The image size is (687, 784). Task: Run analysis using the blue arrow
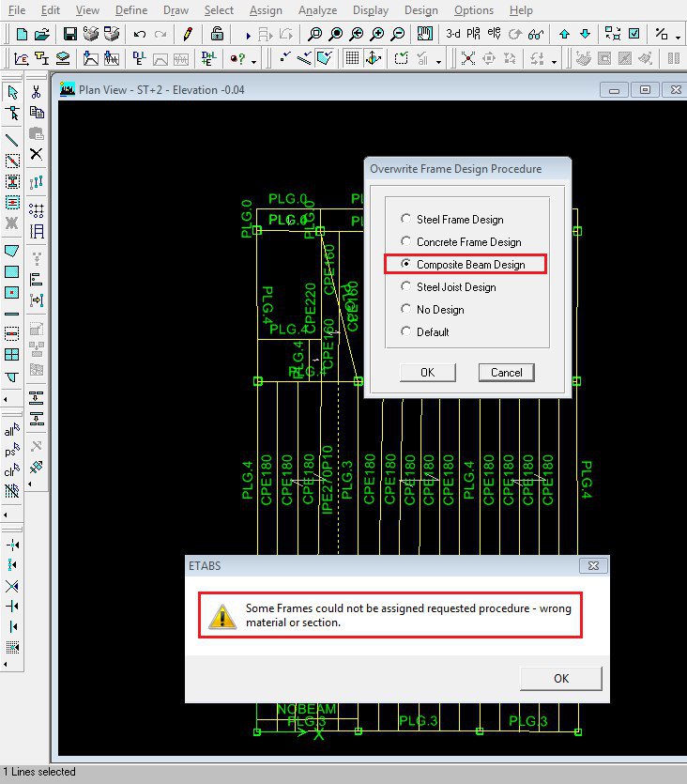(248, 35)
